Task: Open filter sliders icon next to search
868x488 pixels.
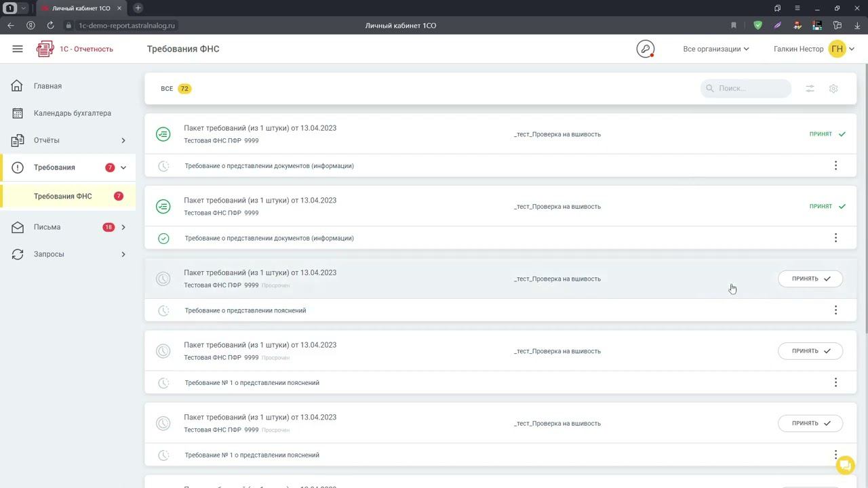Action: coord(810,89)
